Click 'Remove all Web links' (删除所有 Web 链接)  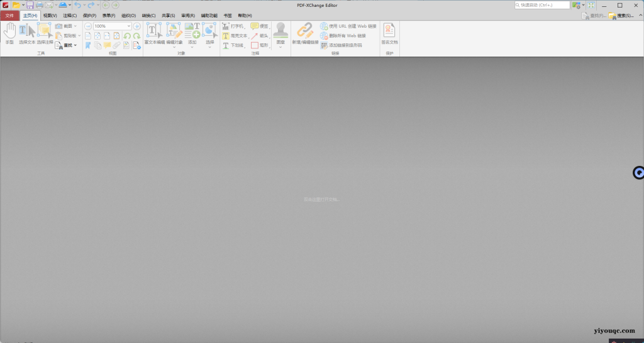(x=343, y=36)
